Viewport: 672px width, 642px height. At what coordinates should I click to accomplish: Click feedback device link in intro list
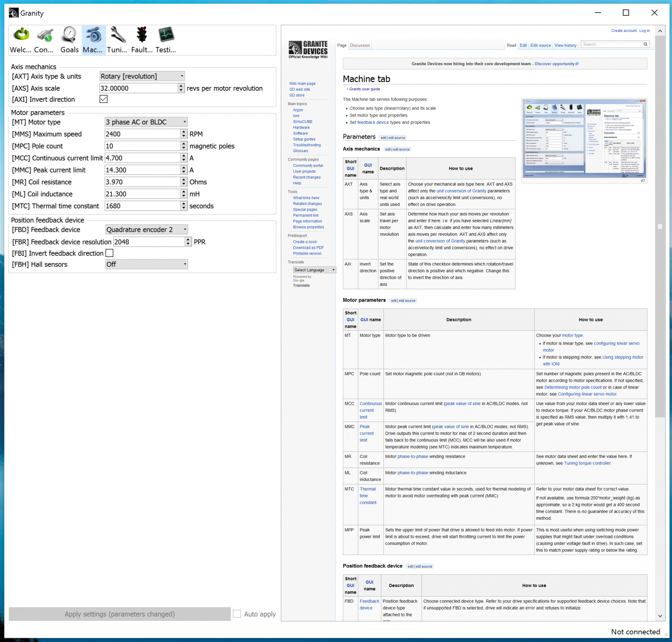click(x=373, y=123)
